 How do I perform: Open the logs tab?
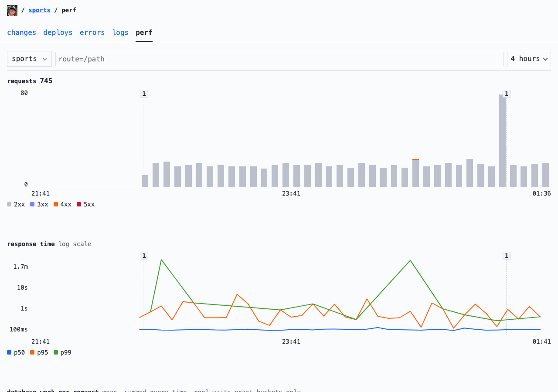pyautogui.click(x=120, y=33)
